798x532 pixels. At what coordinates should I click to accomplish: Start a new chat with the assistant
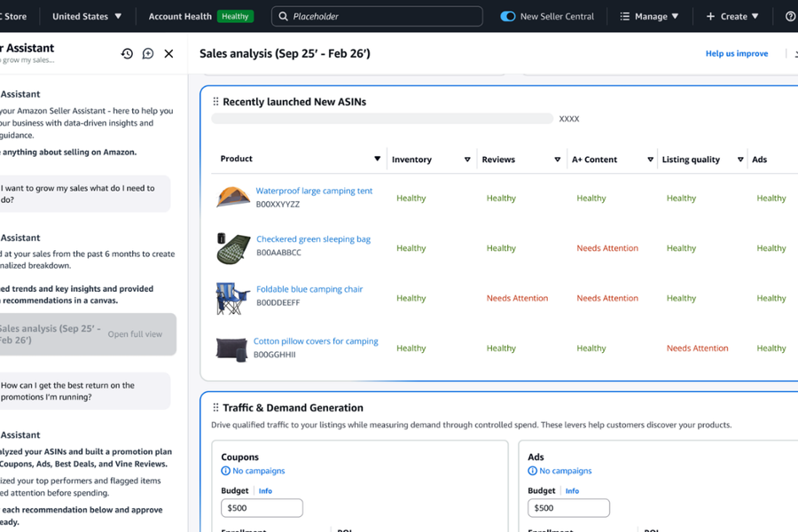pos(148,53)
